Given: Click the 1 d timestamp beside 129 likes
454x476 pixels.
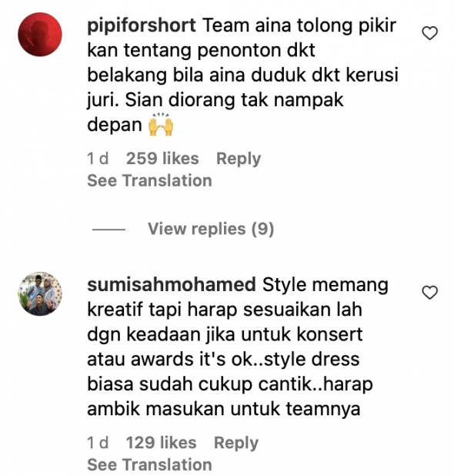Looking at the screenshot, I should pos(98,443).
